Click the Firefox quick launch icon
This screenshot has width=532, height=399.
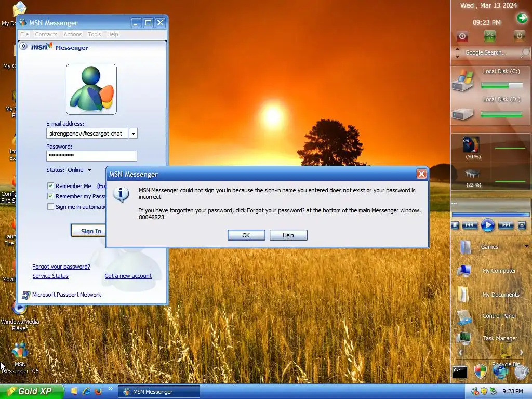tap(98, 392)
